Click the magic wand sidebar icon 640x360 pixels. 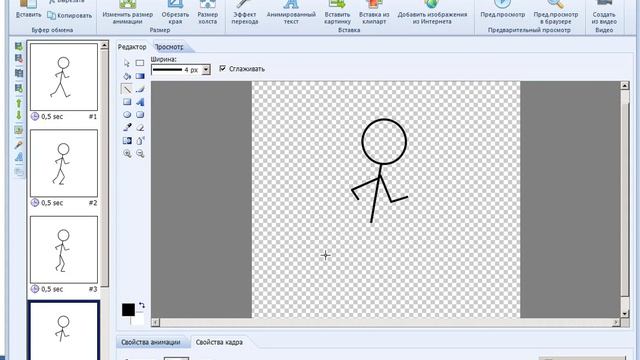point(19,144)
